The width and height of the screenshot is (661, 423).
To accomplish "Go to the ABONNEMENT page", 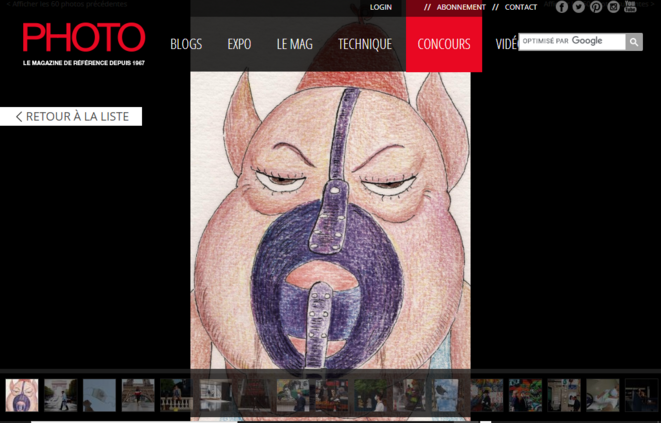I will pos(461,7).
